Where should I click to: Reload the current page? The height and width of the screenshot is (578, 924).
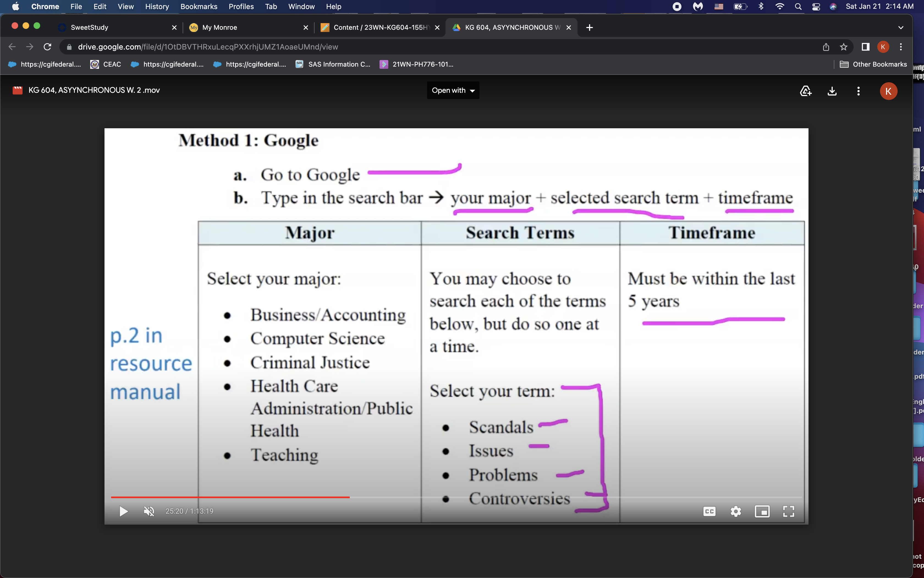(47, 47)
